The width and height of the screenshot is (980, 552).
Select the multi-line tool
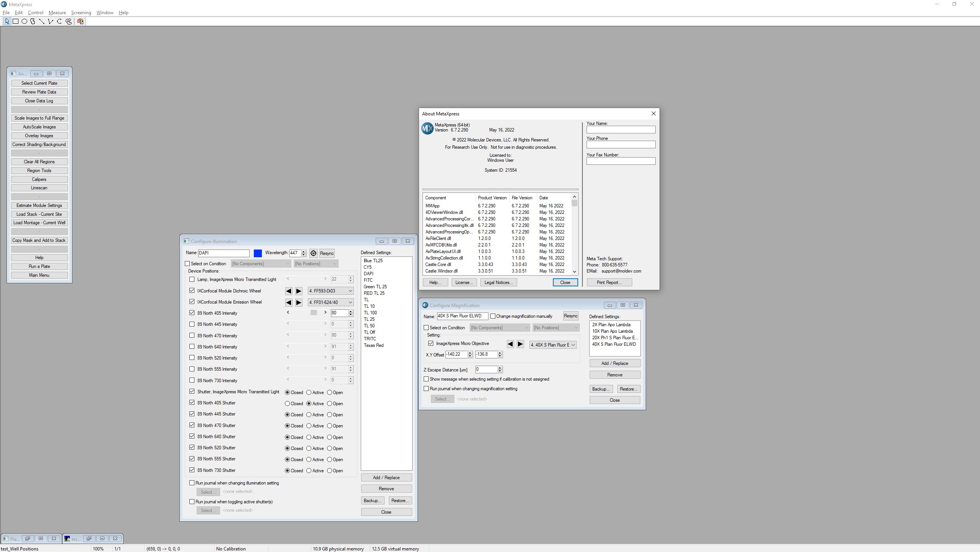click(x=51, y=21)
